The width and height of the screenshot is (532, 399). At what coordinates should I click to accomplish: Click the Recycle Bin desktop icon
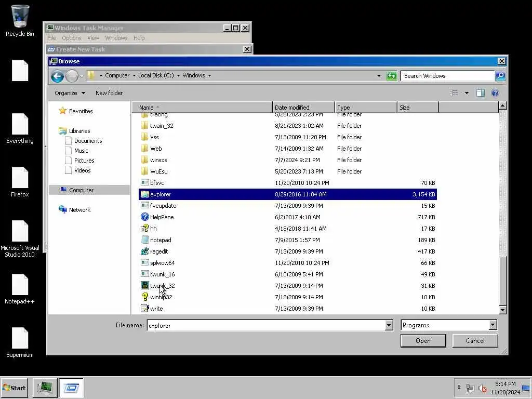click(x=20, y=21)
